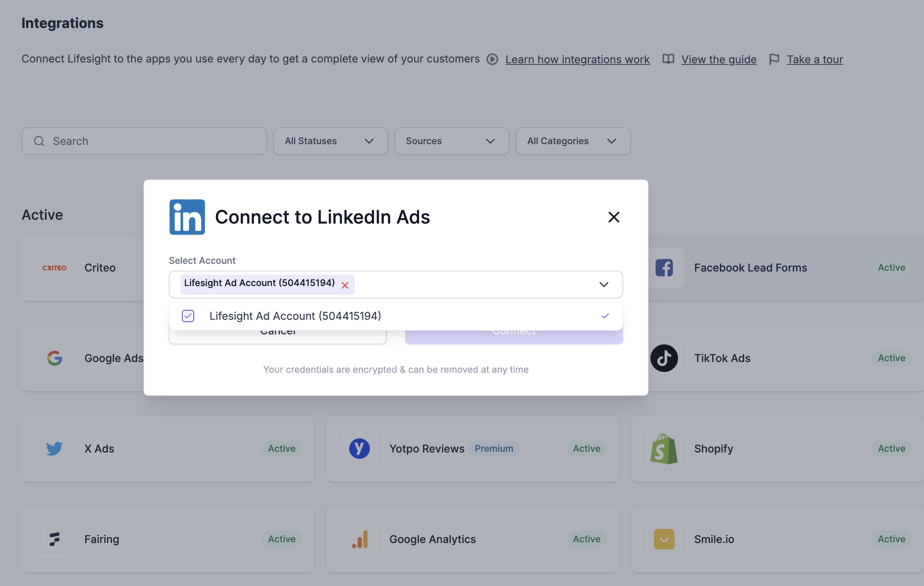The width and height of the screenshot is (924, 586).
Task: Open the View the guide link
Action: tap(718, 59)
